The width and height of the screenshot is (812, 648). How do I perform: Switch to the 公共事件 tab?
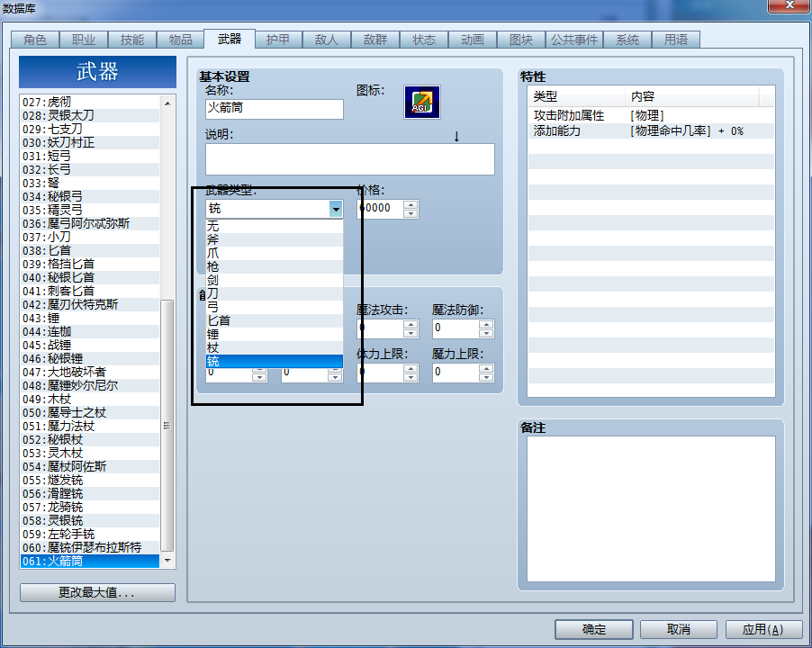573,40
